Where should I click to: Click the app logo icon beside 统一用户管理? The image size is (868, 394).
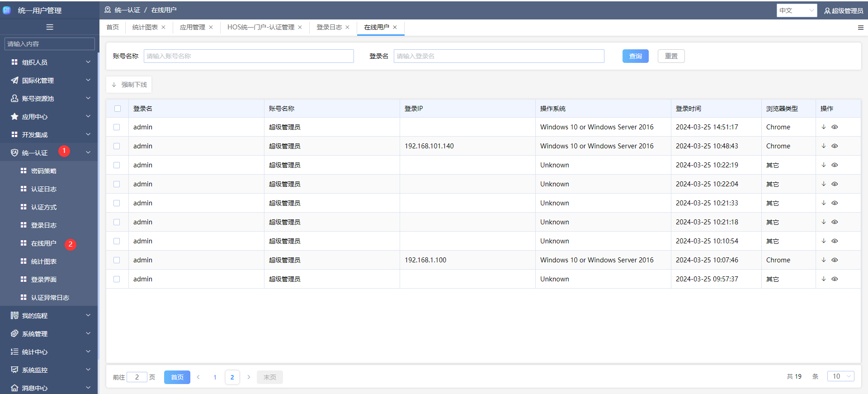pos(7,10)
